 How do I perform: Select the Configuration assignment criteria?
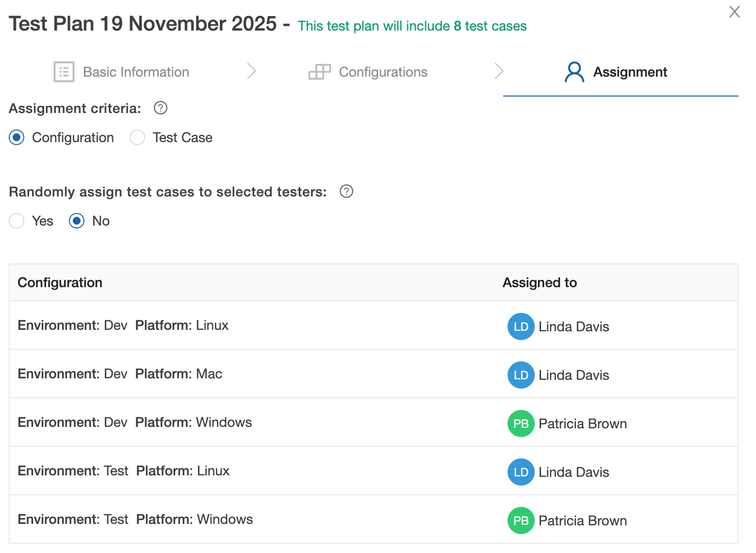pos(16,137)
